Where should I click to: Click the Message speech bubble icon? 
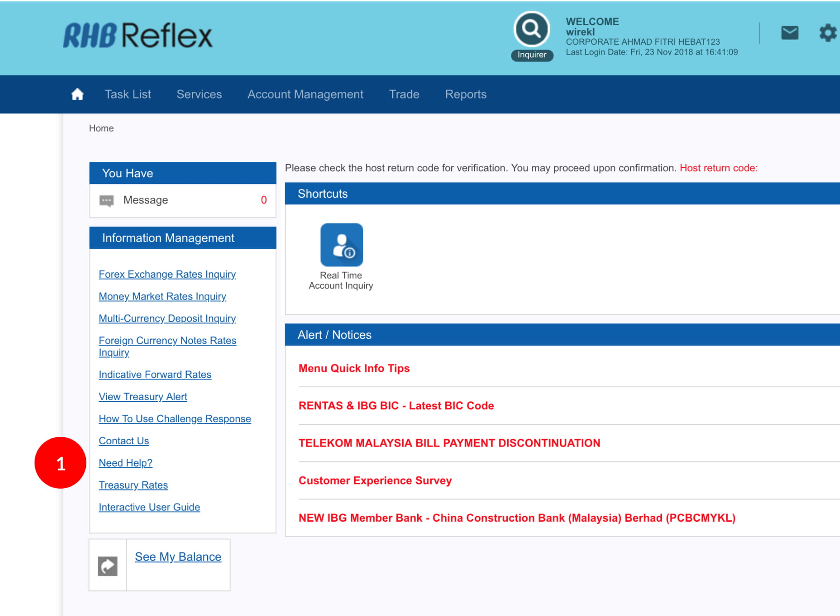106,201
